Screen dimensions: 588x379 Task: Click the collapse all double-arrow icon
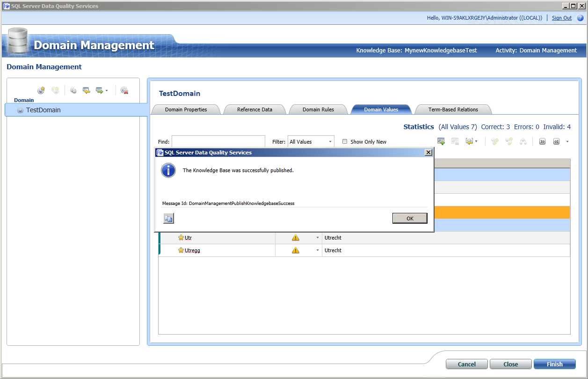click(556, 141)
